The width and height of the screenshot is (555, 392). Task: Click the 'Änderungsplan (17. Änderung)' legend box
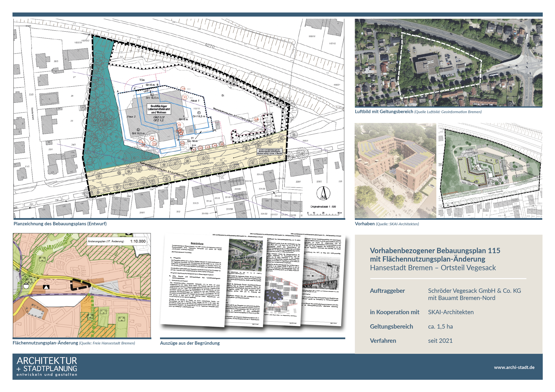(x=117, y=241)
